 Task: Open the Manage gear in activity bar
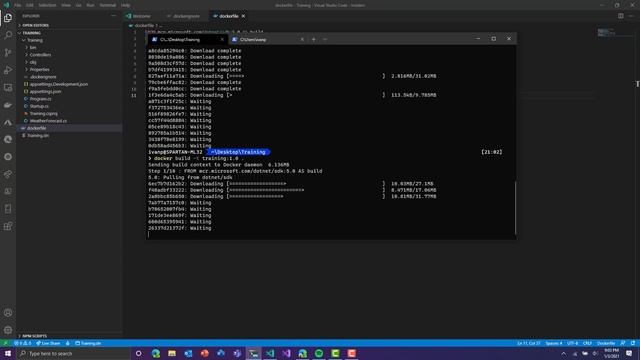click(x=8, y=330)
